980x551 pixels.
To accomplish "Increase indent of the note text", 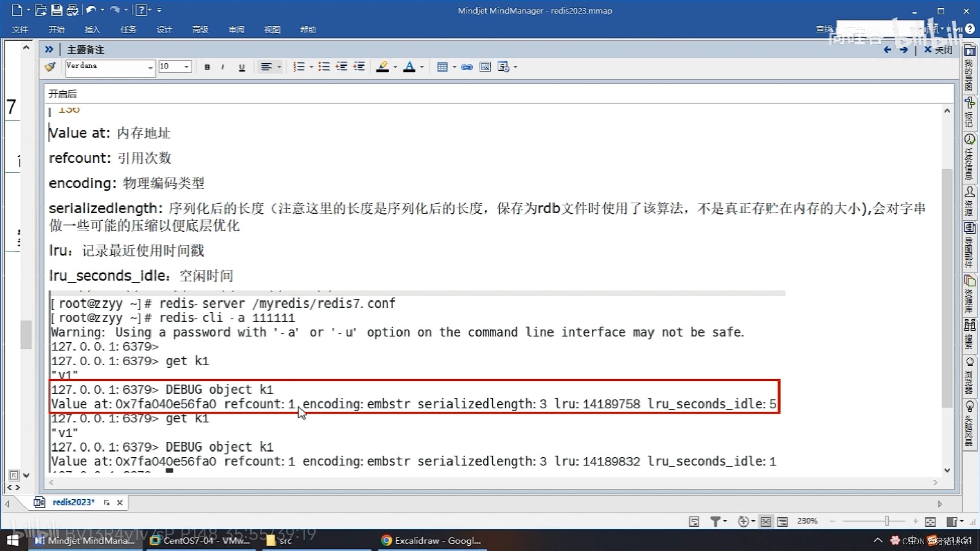I will coord(359,67).
